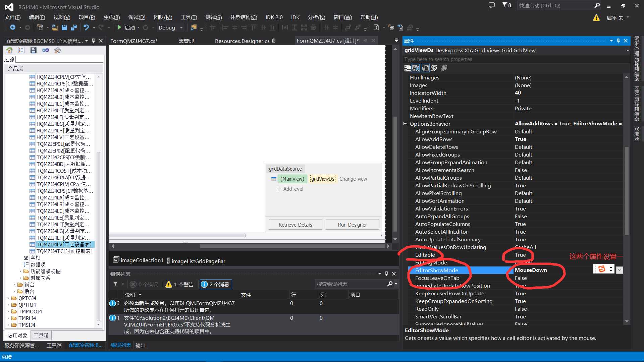The image size is (644, 362).
Task: Expand the QPTGJ4 folder node
Action: click(x=8, y=298)
